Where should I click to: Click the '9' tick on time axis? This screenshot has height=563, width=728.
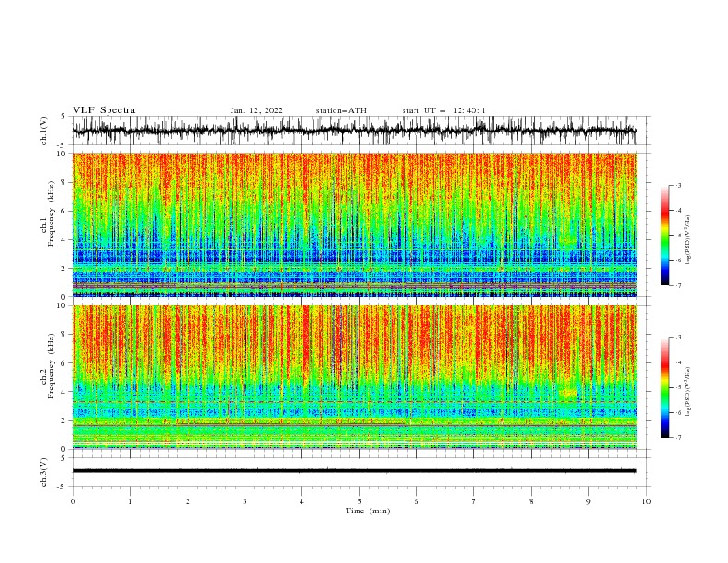(588, 501)
